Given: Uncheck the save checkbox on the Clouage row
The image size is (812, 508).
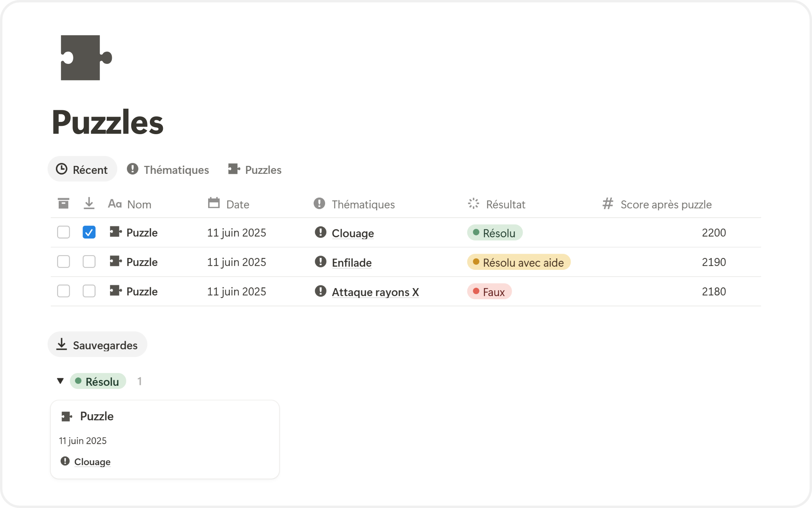Looking at the screenshot, I should click(89, 232).
